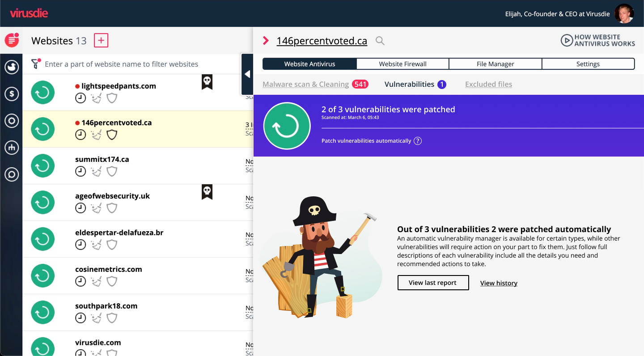644x356 pixels.
Task: Select the eldespertar-delafueza.br website name
Action: 119,233
